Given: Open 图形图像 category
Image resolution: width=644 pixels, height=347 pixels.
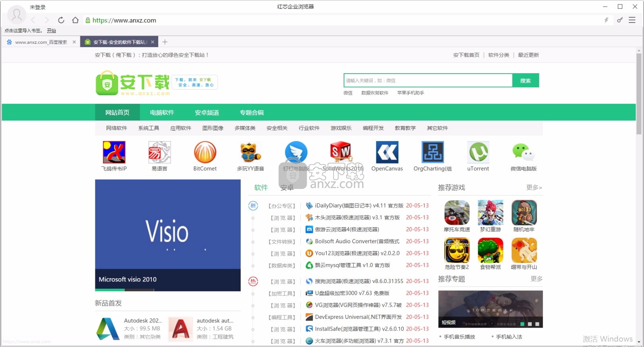Looking at the screenshot, I should tap(213, 128).
